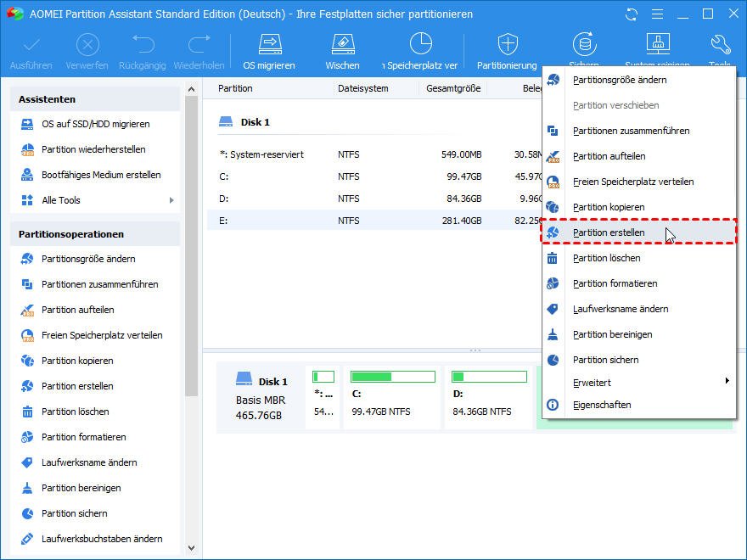747x560 pixels.
Task: Open the Partitionierung toolbar icon
Action: (x=507, y=44)
